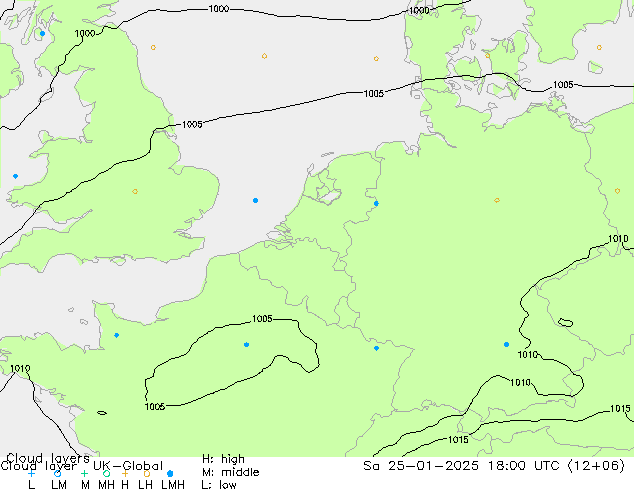
Task: Click the 1010 label just below the Bavarian blue marker
Action: [528, 355]
